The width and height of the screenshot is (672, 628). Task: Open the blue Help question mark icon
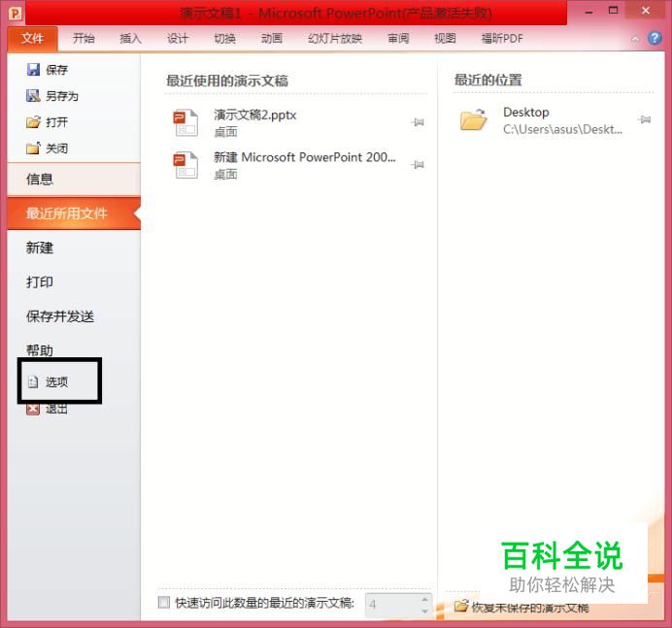[x=655, y=38]
